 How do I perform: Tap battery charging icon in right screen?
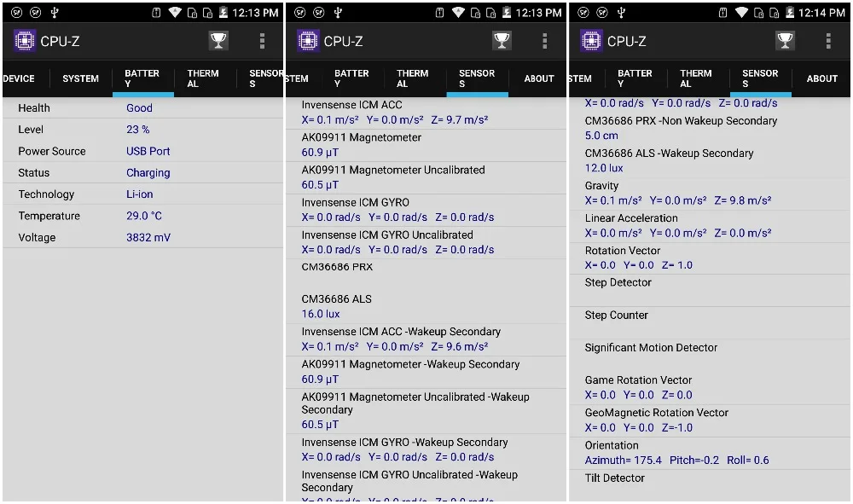pos(789,13)
